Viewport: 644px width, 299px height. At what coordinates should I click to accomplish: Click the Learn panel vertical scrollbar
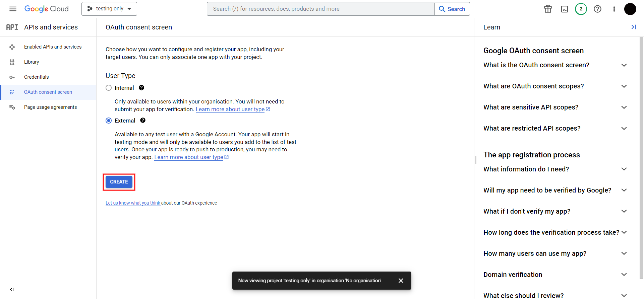click(641, 157)
